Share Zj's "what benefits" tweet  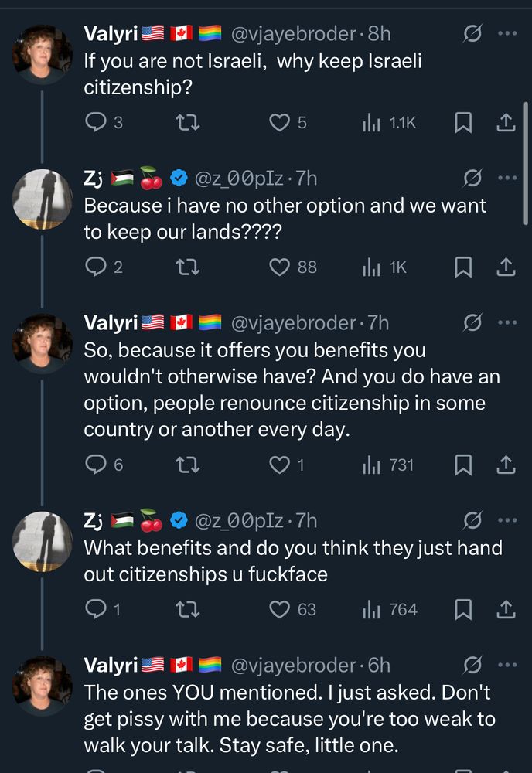[506, 610]
